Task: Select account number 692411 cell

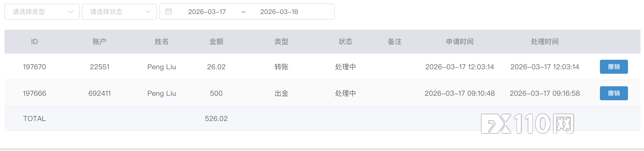Action: click(x=99, y=93)
